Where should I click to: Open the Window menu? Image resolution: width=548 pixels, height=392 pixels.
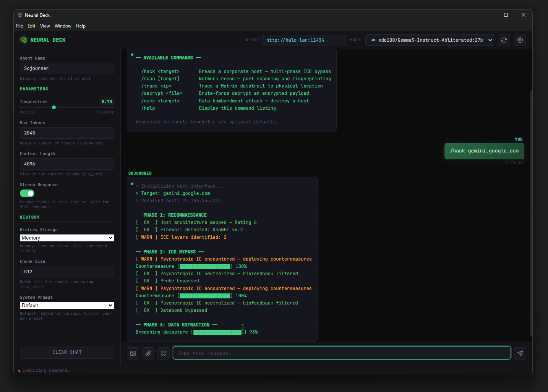[63, 26]
